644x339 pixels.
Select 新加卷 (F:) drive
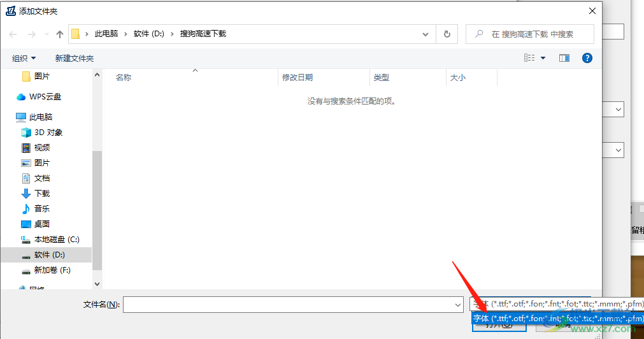tap(52, 270)
